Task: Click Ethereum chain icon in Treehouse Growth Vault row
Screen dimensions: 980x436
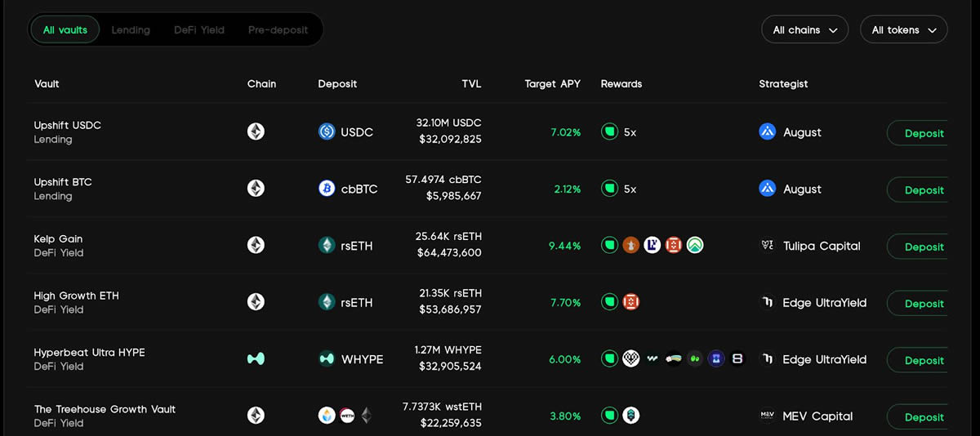Action: (256, 416)
